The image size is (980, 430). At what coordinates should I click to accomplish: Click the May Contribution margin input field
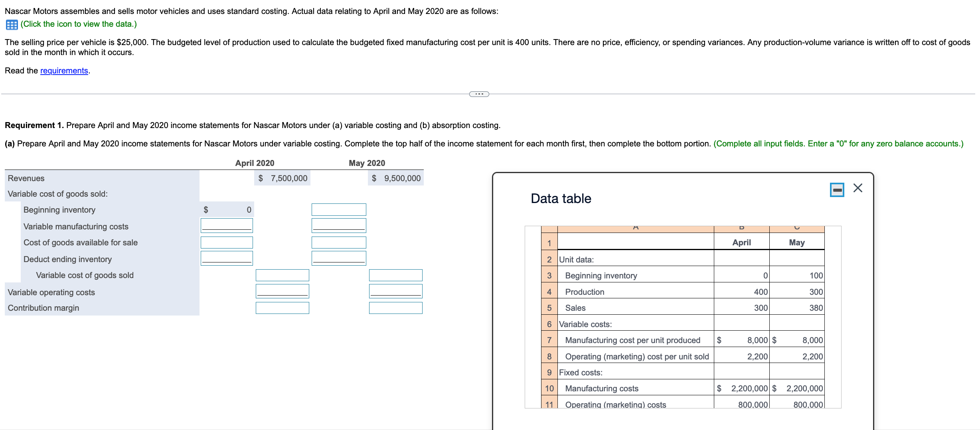[395, 308]
